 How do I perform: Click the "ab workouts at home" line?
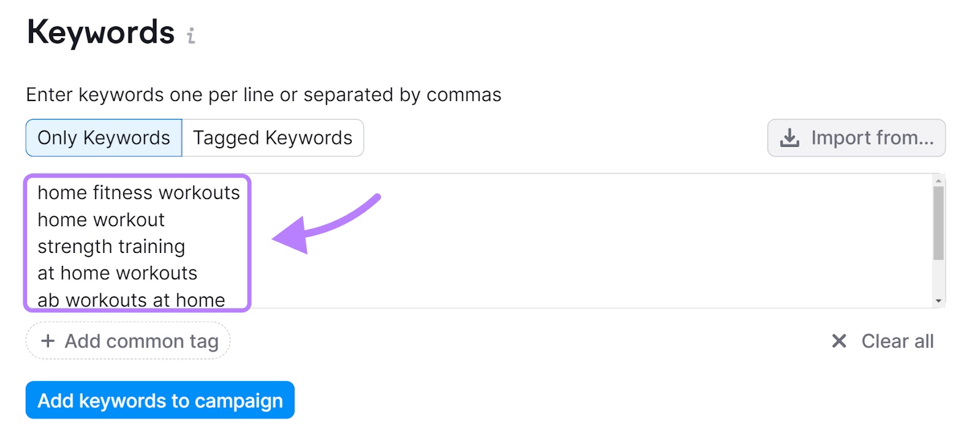pyautogui.click(x=131, y=300)
